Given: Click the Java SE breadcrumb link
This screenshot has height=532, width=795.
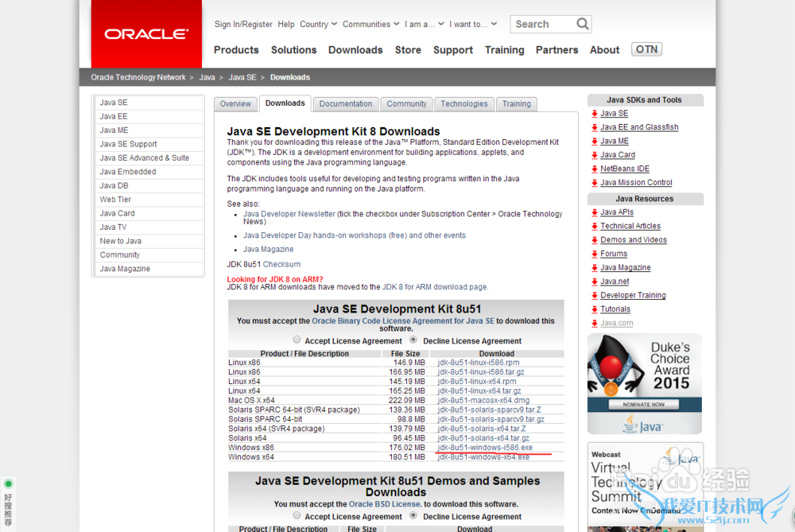Looking at the screenshot, I should pos(242,77).
